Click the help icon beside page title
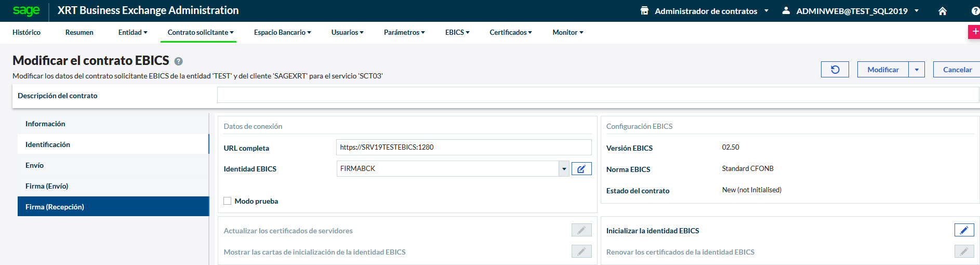The image size is (980, 265). (x=178, y=61)
